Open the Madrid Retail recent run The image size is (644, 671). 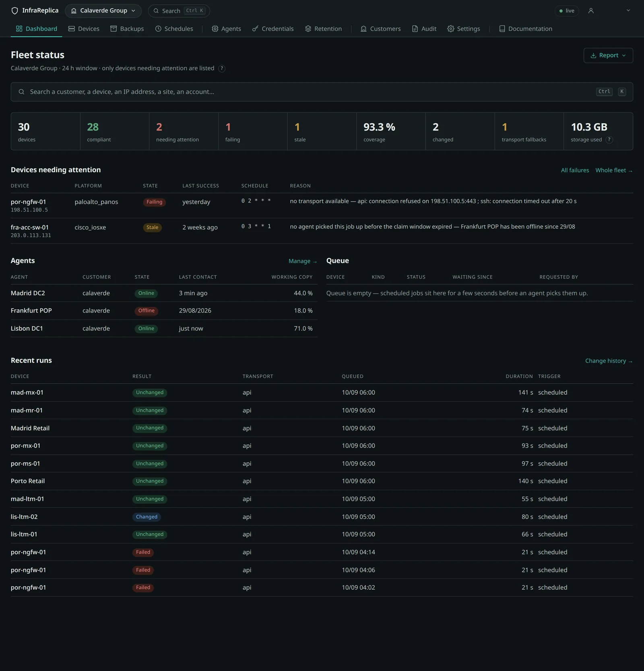322,428
